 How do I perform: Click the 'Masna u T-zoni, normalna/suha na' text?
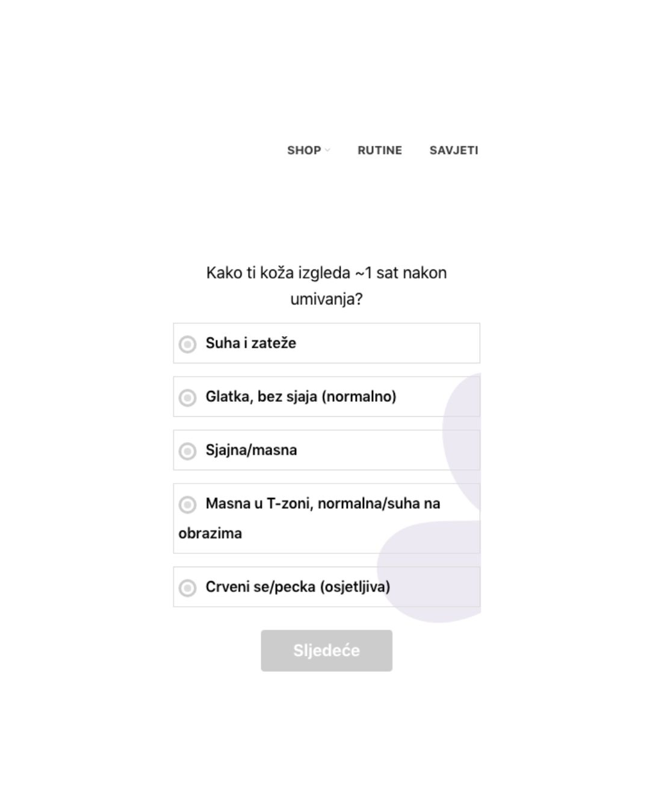pos(323,503)
